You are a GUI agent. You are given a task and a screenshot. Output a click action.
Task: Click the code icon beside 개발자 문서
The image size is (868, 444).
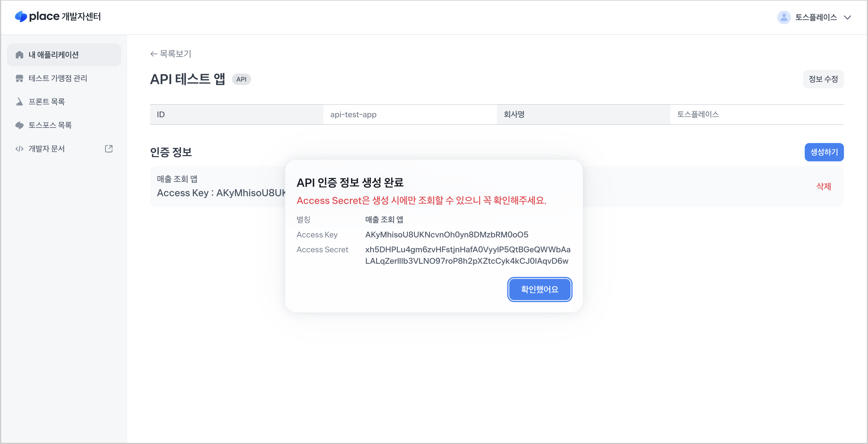[x=19, y=148]
